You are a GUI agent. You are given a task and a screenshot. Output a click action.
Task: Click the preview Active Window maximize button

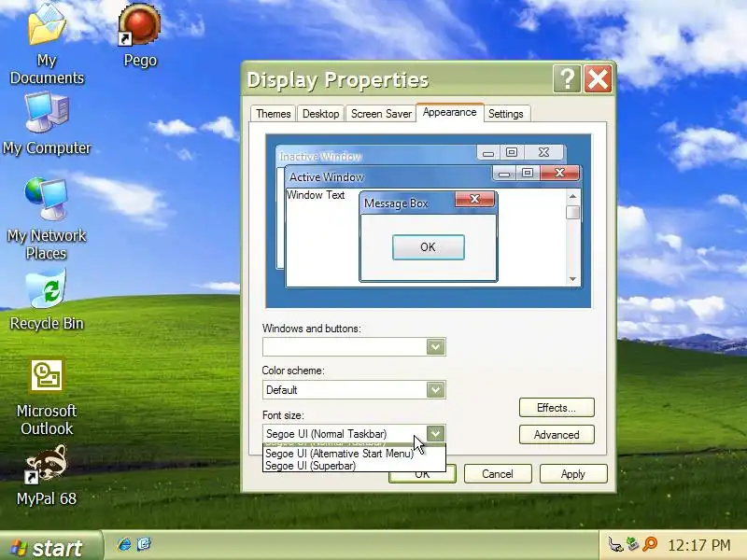pos(528,173)
